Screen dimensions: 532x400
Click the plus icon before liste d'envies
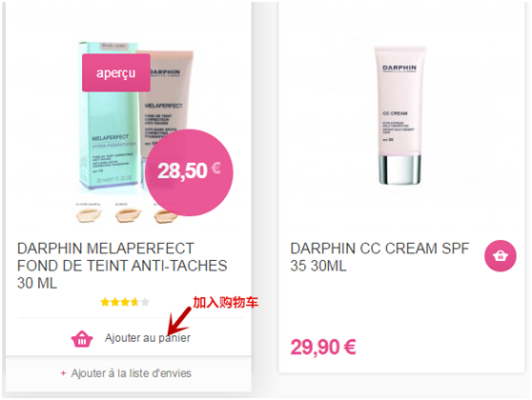click(x=63, y=373)
